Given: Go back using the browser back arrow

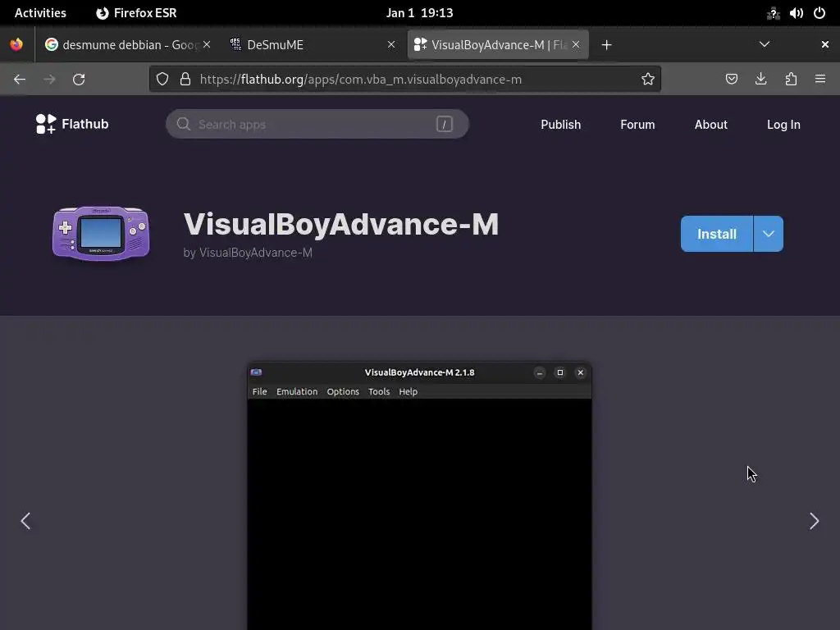Looking at the screenshot, I should 20,80.
